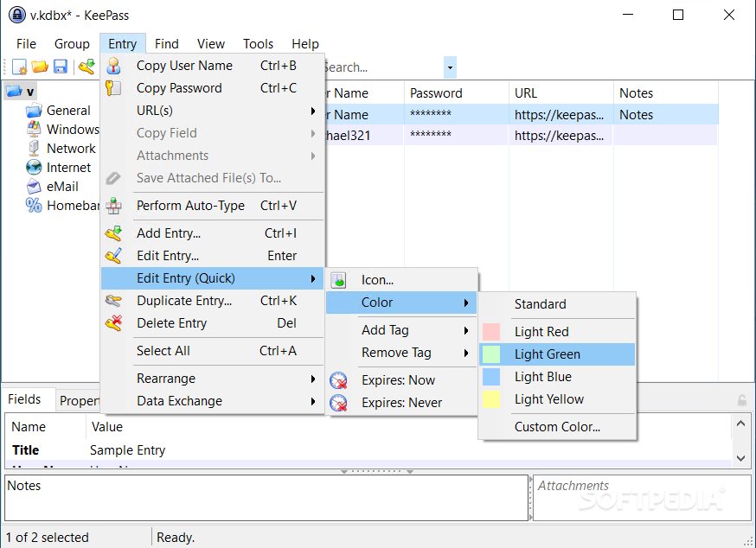Expand the Edit Entry (Quick) submenu

(213, 278)
